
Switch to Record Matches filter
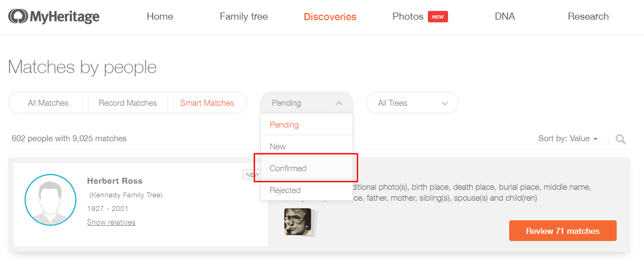click(x=128, y=103)
